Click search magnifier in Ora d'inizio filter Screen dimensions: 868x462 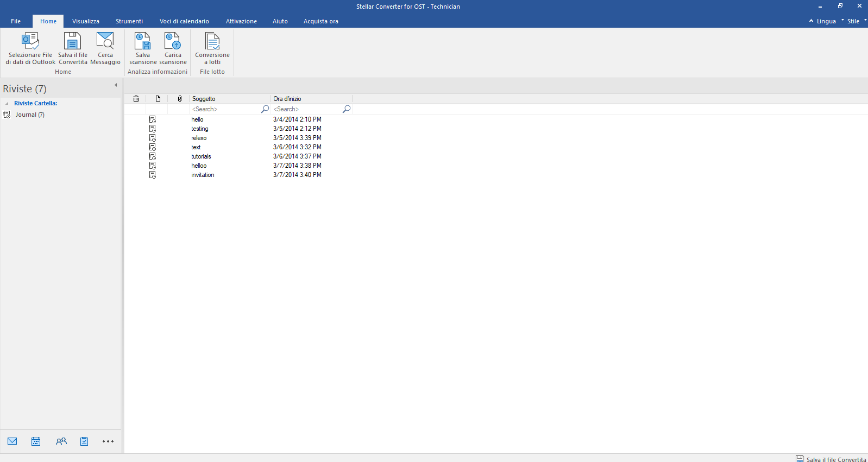[x=347, y=109]
